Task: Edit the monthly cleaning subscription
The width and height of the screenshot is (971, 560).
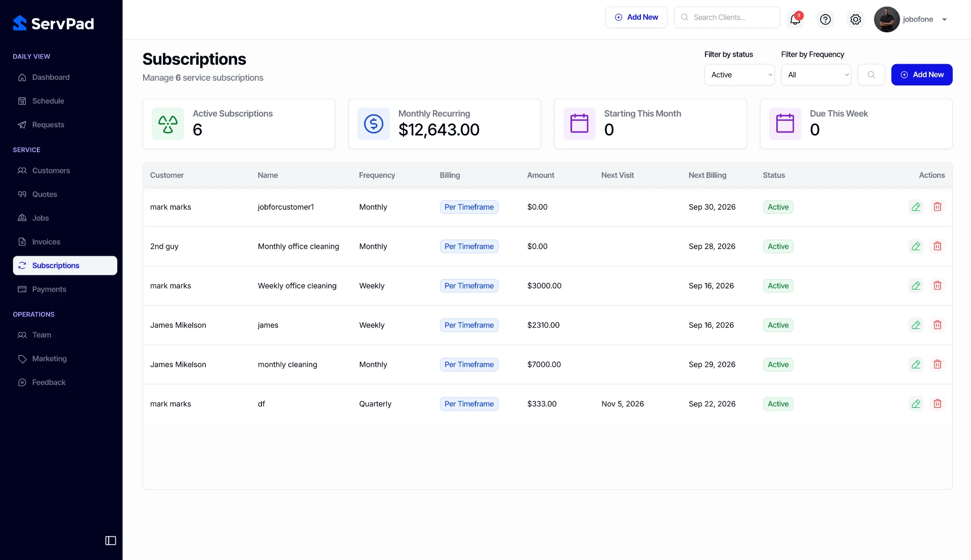Action: coord(916,364)
